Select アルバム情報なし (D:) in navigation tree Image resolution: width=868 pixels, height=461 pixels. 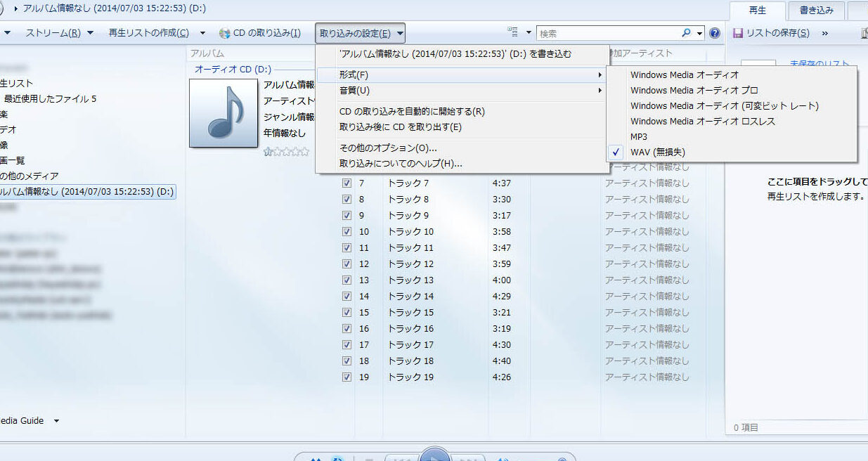(x=87, y=192)
